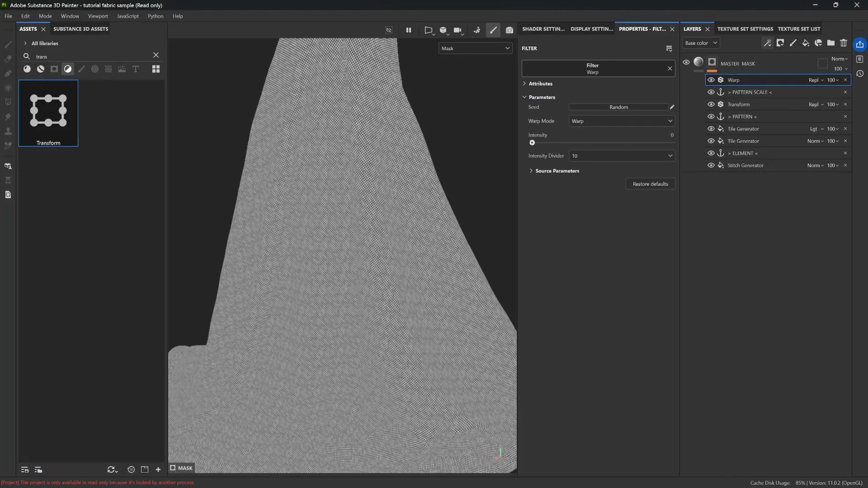
Task: Click the pencil icon beside Seed
Action: [672, 107]
